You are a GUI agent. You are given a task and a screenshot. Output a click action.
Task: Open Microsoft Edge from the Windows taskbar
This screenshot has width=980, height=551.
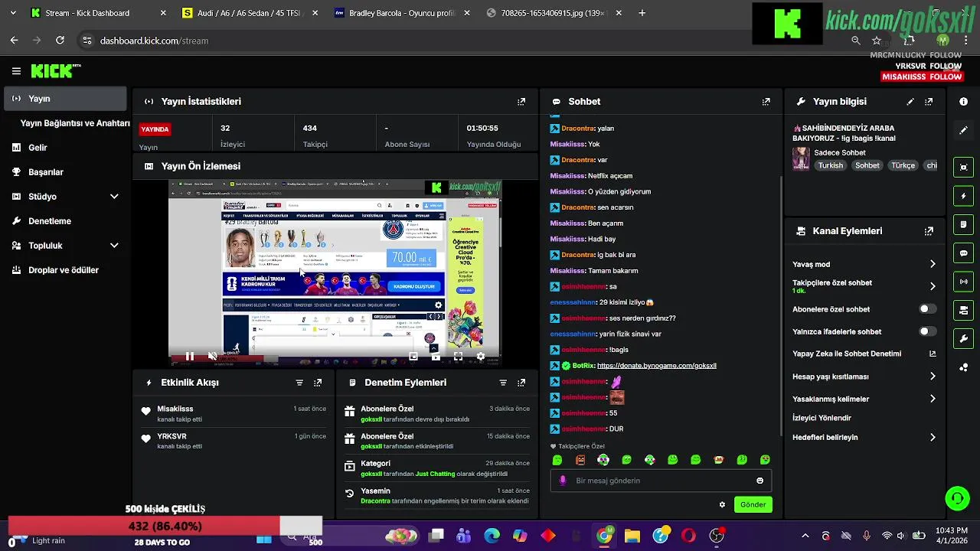tap(492, 536)
